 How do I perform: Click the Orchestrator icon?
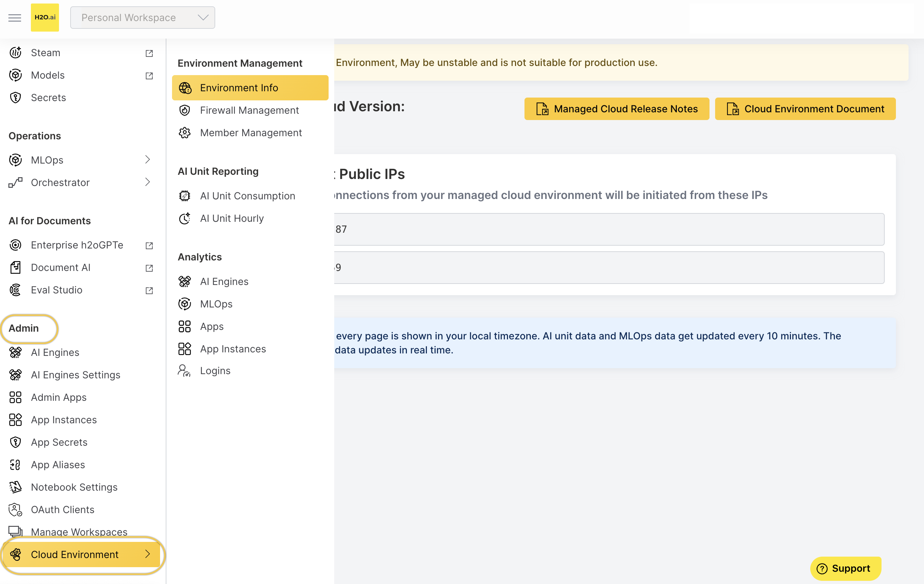click(x=15, y=182)
